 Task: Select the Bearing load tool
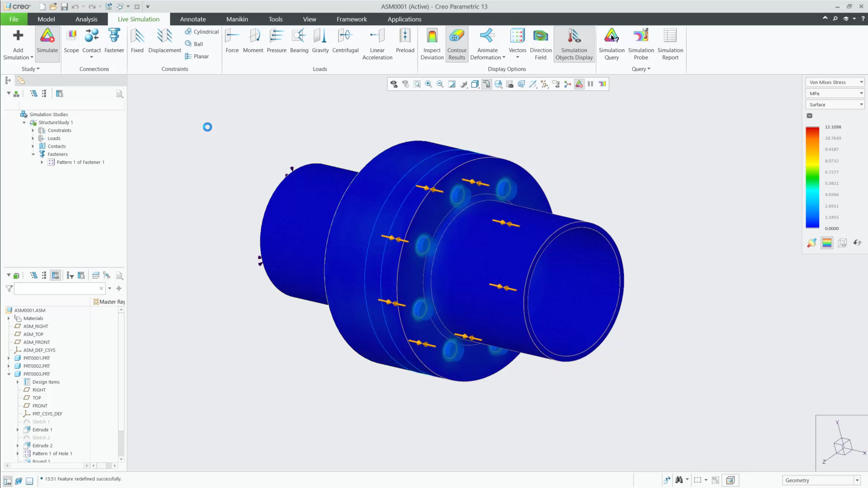pyautogui.click(x=299, y=41)
